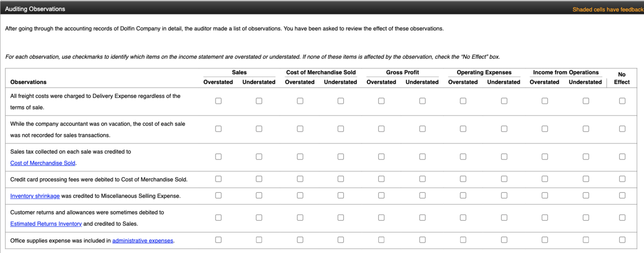
Task: Open the Inventory shrinkage definition link
Action: click(x=35, y=196)
